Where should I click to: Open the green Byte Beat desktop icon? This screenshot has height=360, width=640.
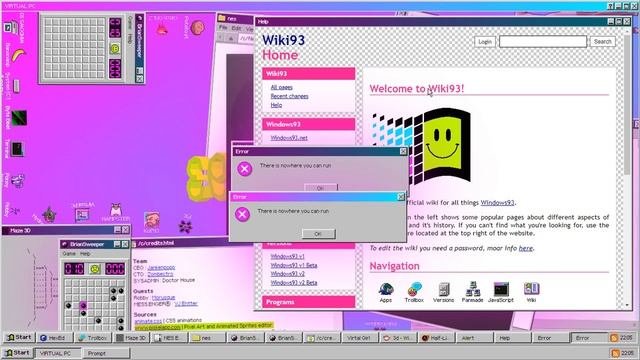18,118
